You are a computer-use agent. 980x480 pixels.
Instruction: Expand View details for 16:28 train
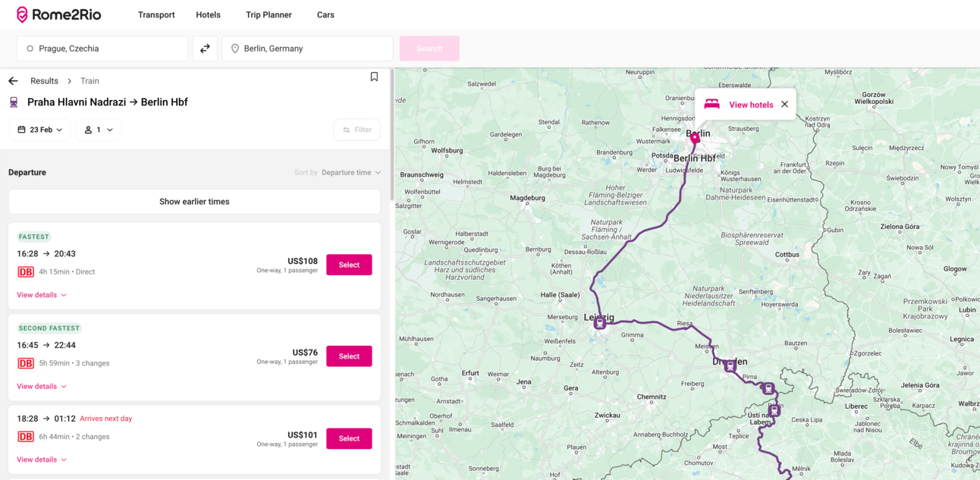pyautogui.click(x=42, y=295)
